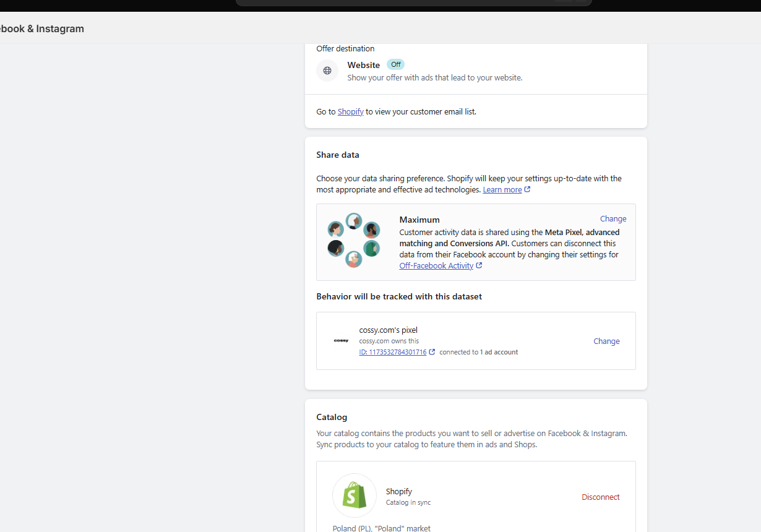This screenshot has height=532, width=761.
Task: Click the Shopify name in the Catalog card
Action: [x=399, y=492]
